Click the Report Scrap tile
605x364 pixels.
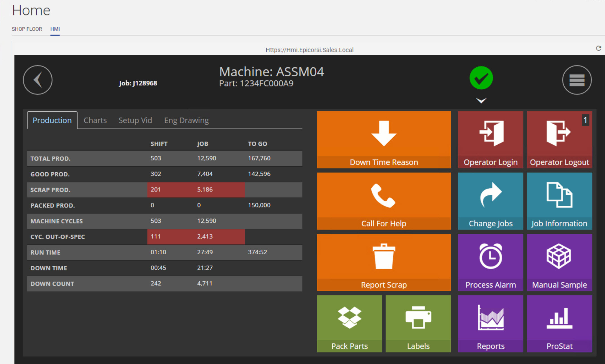(384, 262)
